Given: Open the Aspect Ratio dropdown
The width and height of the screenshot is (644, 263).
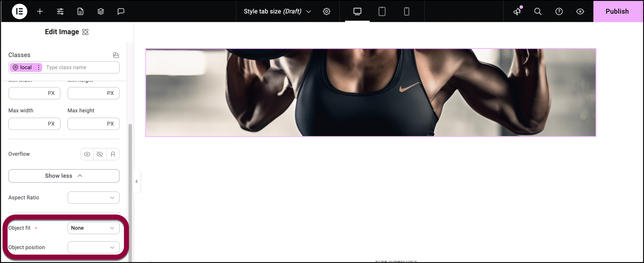Looking at the screenshot, I should click(93, 198).
